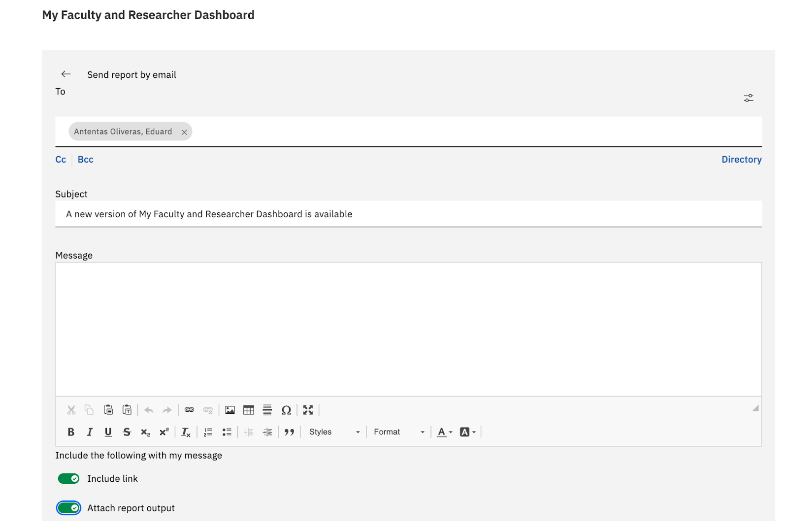Open the Directory link
Screen dimensions: 788x532
click(x=741, y=160)
